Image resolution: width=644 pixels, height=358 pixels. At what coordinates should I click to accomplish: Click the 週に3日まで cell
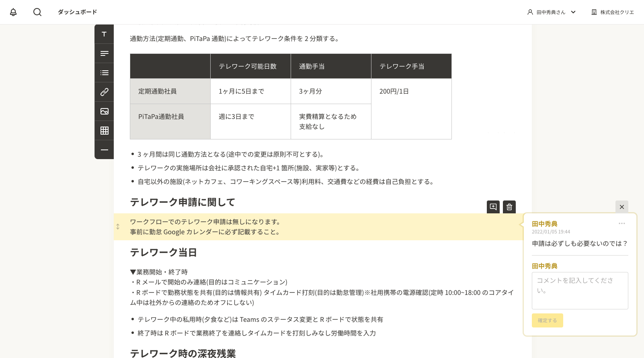250,121
